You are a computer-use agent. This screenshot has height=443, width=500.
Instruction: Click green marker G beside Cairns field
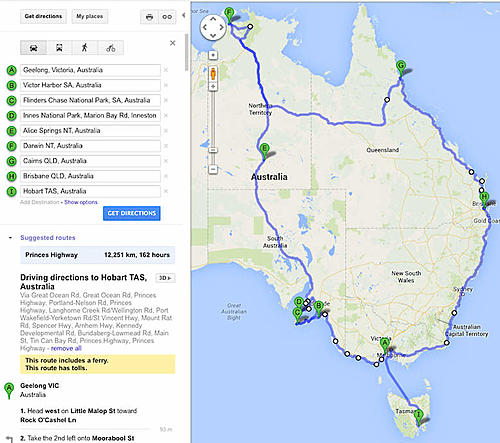tap(11, 161)
